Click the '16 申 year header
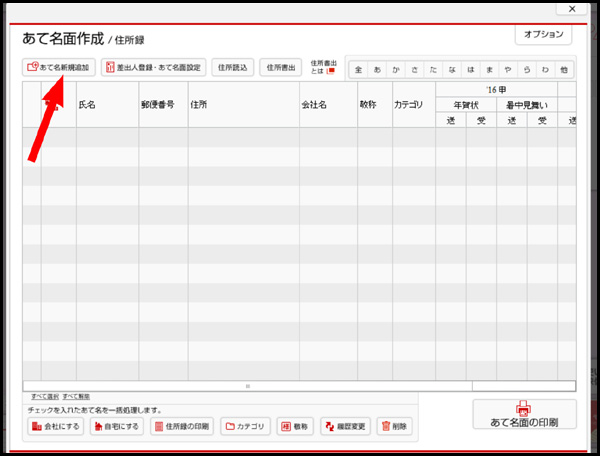Image resolution: width=600 pixels, height=456 pixels. pyautogui.click(x=496, y=90)
